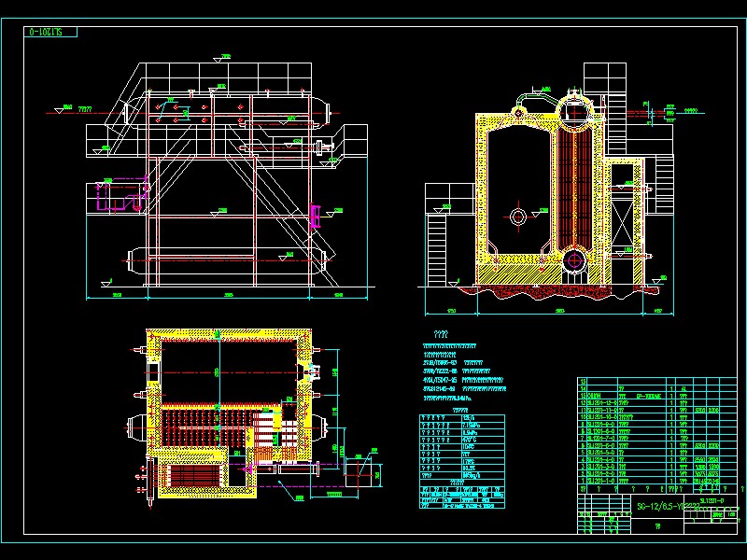Select the '????' heading above the technical notes
The image size is (747, 560).
click(x=441, y=334)
